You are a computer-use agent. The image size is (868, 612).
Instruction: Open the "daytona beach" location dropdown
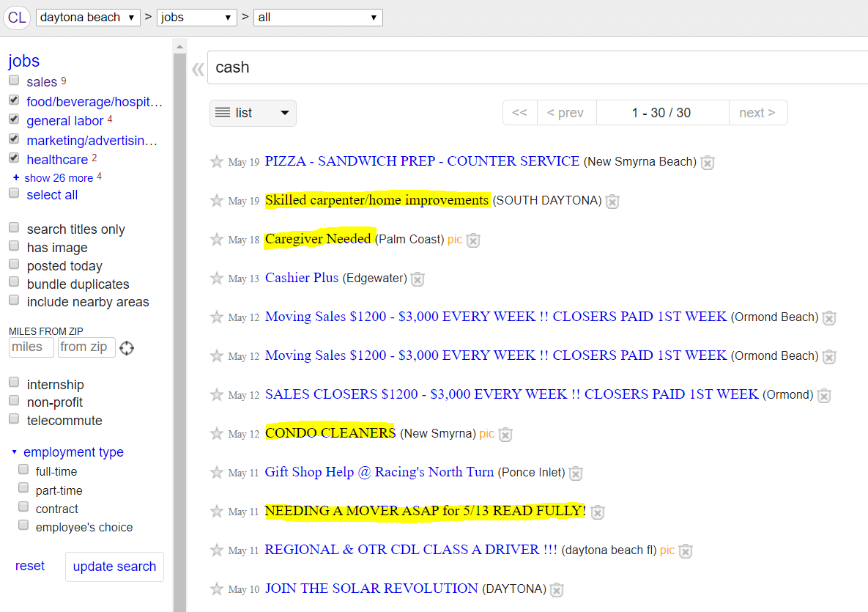(88, 17)
